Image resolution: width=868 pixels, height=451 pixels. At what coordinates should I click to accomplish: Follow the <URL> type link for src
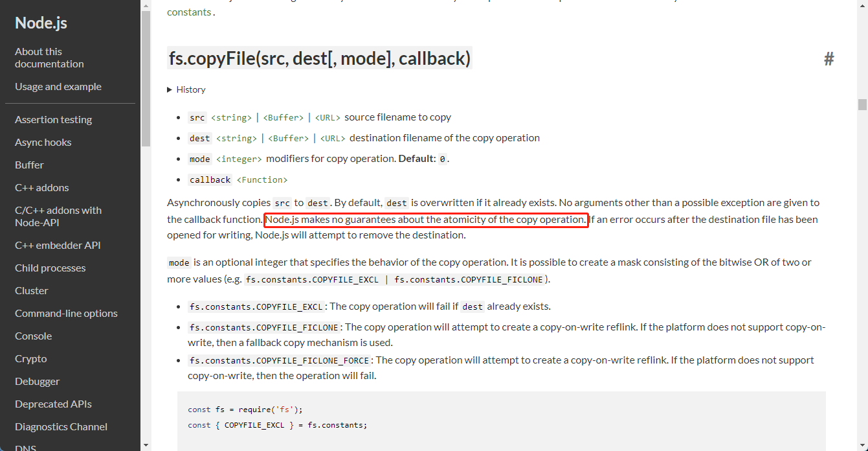pos(328,118)
